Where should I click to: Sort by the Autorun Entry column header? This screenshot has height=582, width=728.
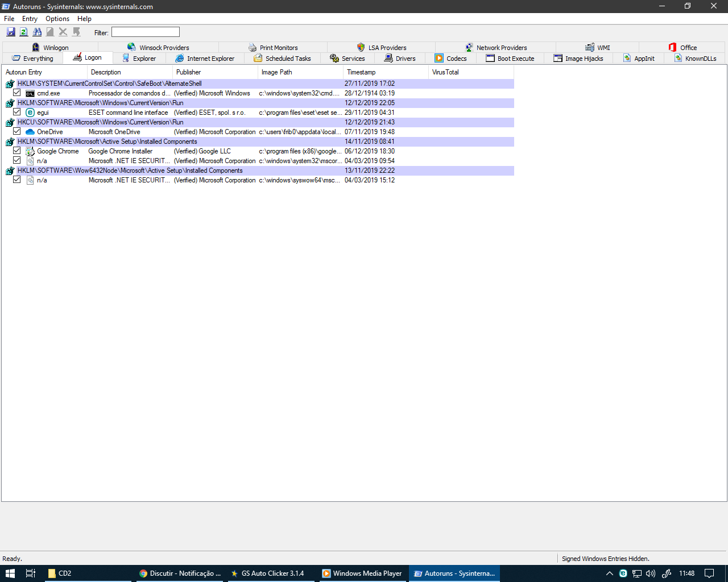[x=45, y=72]
